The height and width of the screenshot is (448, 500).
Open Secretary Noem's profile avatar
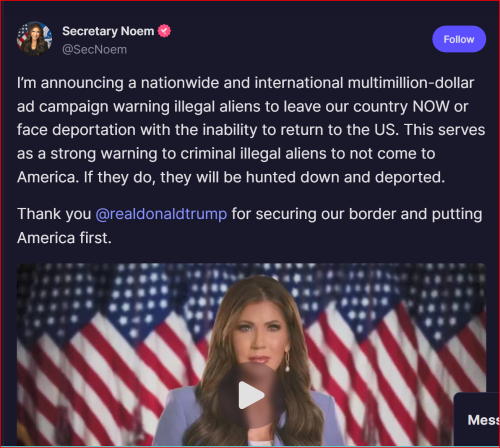tap(34, 39)
